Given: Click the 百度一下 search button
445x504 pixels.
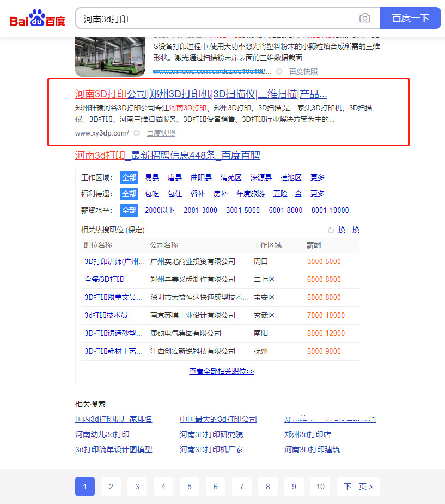Looking at the screenshot, I should point(410,18).
